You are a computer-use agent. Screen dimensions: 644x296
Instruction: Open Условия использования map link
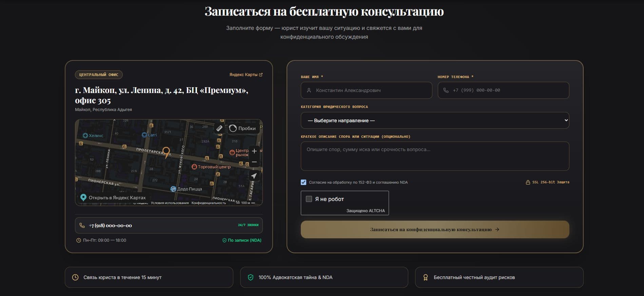(x=170, y=203)
